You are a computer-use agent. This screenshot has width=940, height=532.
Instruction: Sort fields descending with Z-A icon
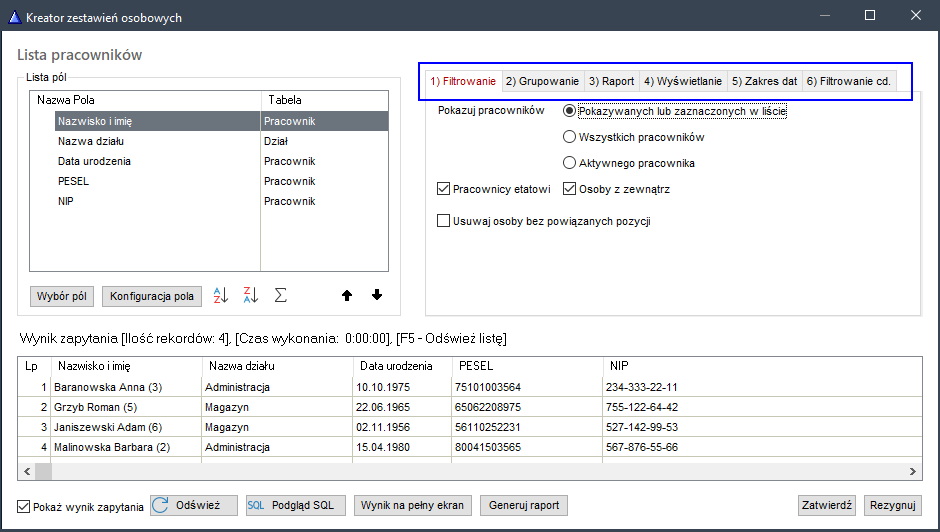tap(251, 296)
